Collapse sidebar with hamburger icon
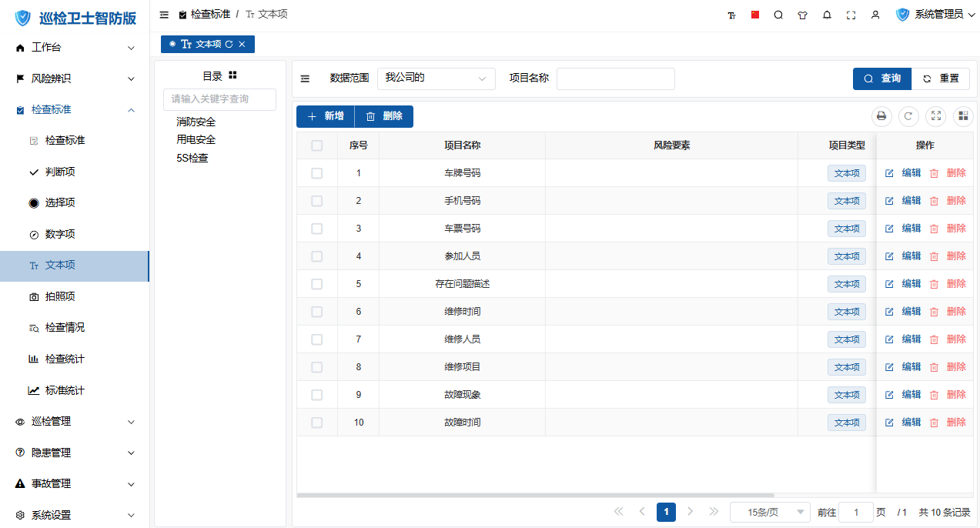 (x=164, y=15)
